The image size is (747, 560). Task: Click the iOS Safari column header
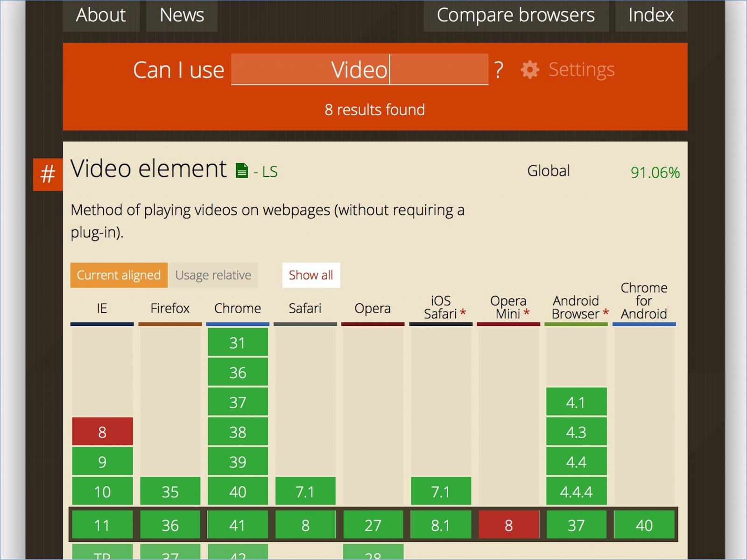(x=440, y=307)
